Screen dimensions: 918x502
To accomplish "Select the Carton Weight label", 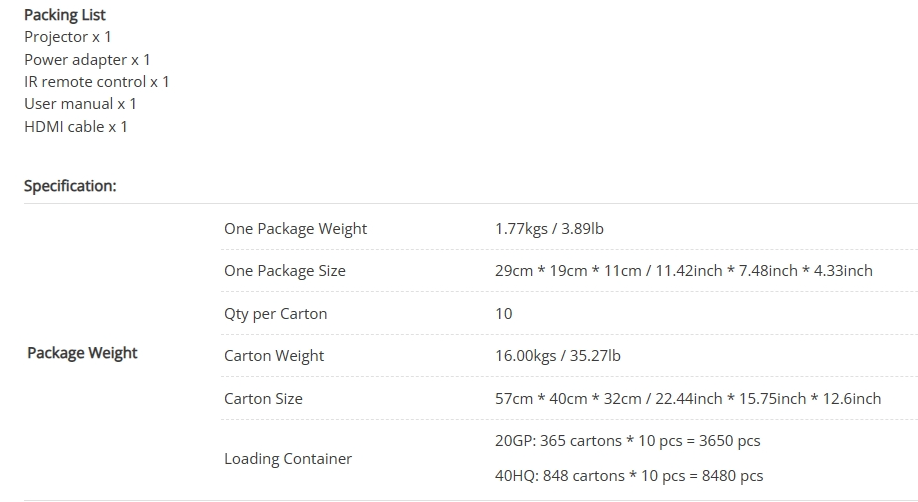I will (x=274, y=356).
